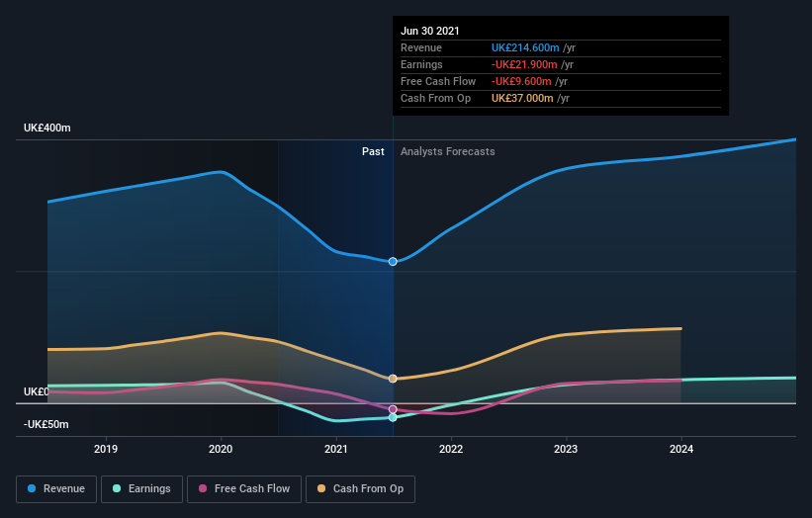
Task: Click the 2020 x-axis label
Action: pos(221,449)
